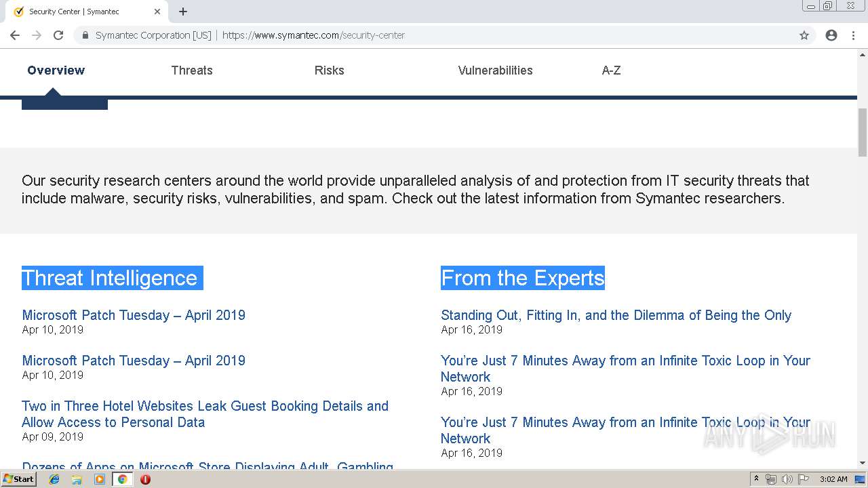868x488 pixels.
Task: Click the taskbar clock showing 3:02 AM
Action: (833, 479)
